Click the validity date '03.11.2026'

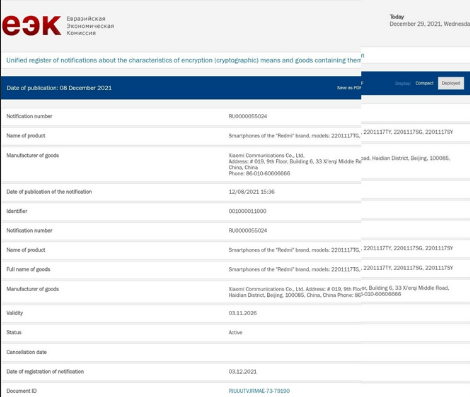[x=243, y=313]
